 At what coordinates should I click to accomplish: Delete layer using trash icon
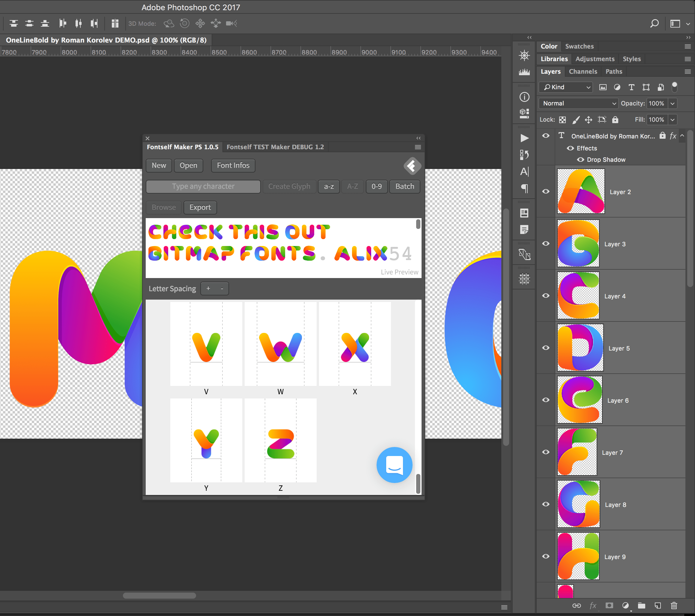pyautogui.click(x=674, y=605)
